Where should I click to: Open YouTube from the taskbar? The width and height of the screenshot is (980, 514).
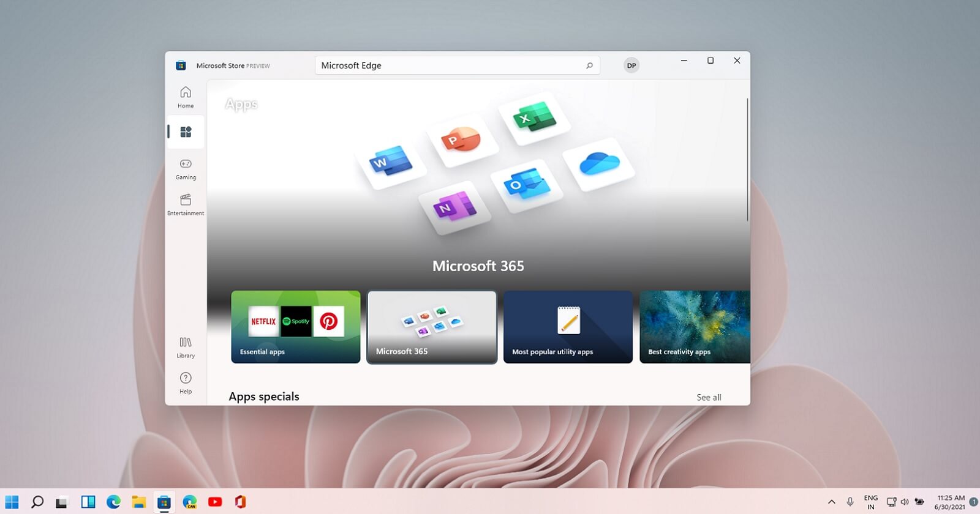click(x=215, y=502)
